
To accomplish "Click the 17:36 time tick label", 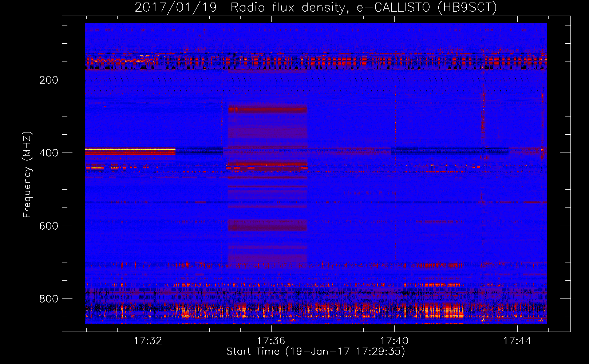I will 271,341.
